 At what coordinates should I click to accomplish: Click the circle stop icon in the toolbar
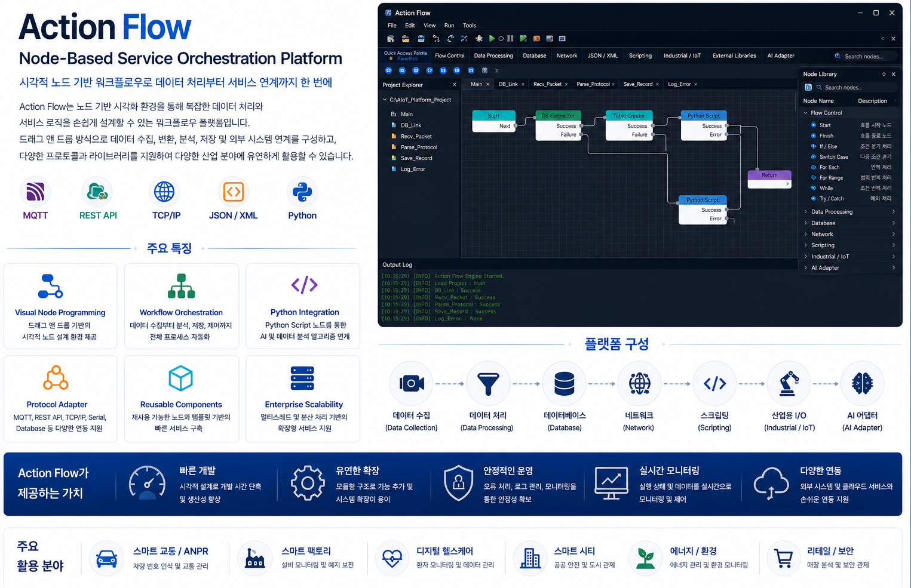click(x=501, y=39)
